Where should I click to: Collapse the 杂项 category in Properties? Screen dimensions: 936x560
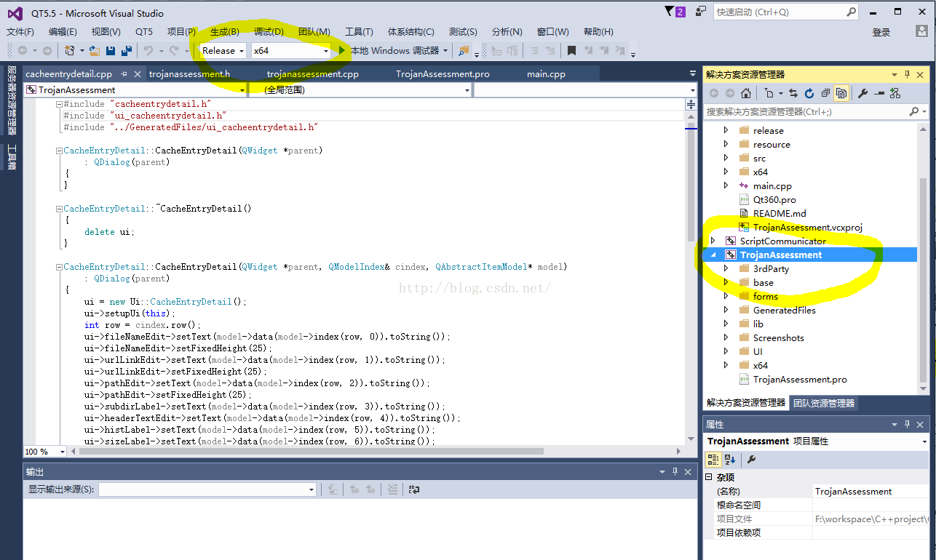(x=710, y=477)
